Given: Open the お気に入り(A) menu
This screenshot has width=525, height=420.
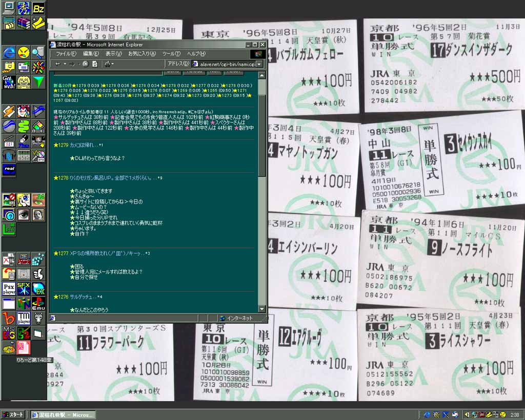Looking at the screenshot, I should [x=142, y=53].
